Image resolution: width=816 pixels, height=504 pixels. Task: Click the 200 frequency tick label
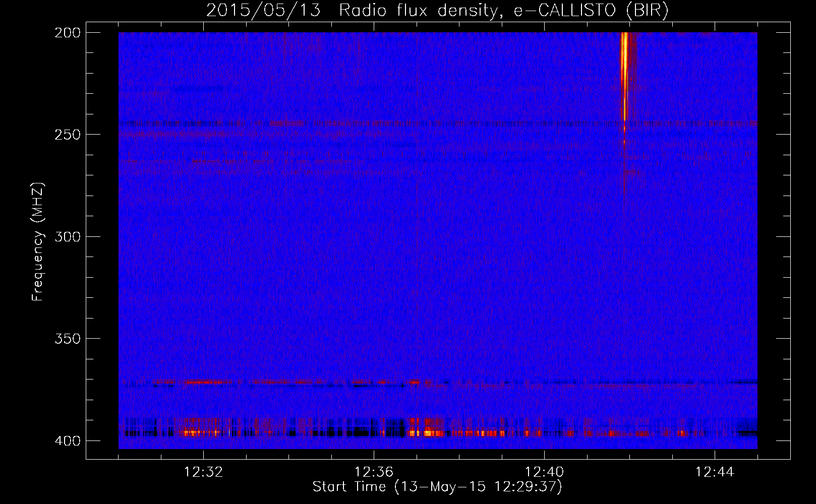coord(68,33)
